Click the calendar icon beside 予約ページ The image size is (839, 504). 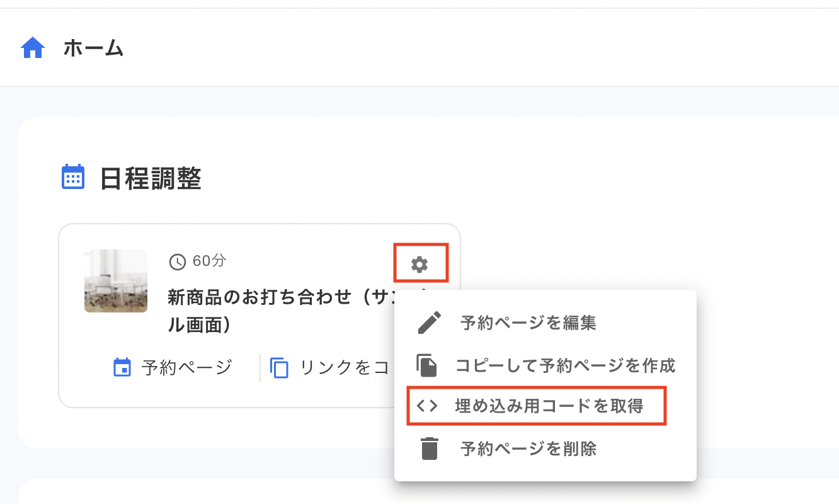[122, 367]
